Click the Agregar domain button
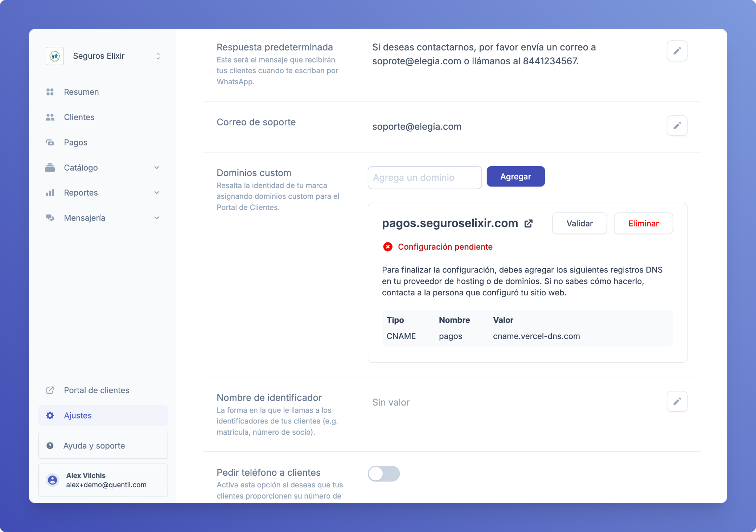Viewport: 756px width, 532px height. pyautogui.click(x=515, y=177)
